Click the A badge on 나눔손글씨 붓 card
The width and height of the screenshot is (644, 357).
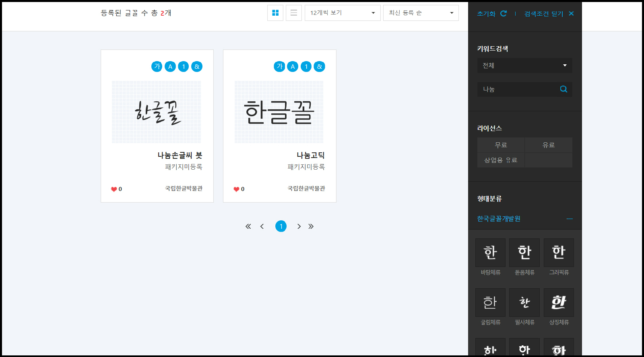[x=170, y=66]
